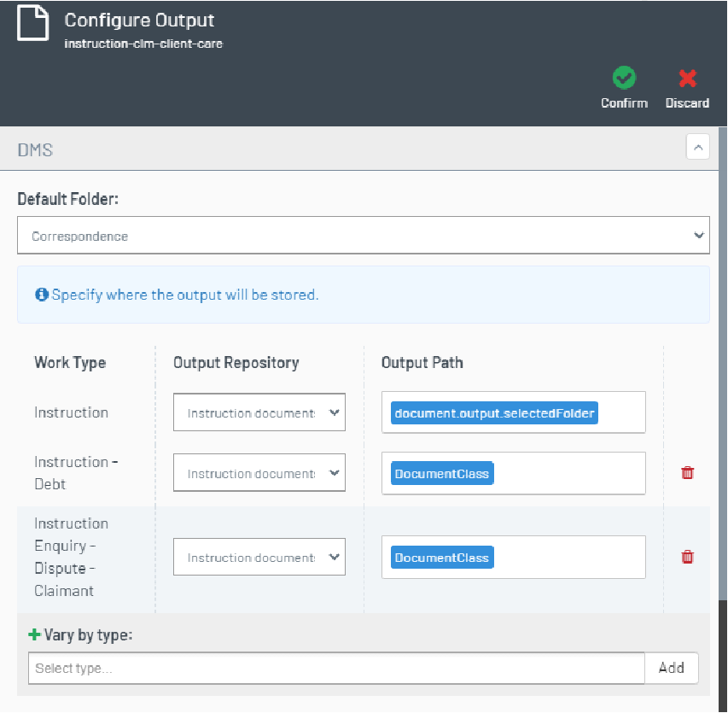Collapse the DMS section
The width and height of the screenshot is (728, 713).
coord(697,147)
